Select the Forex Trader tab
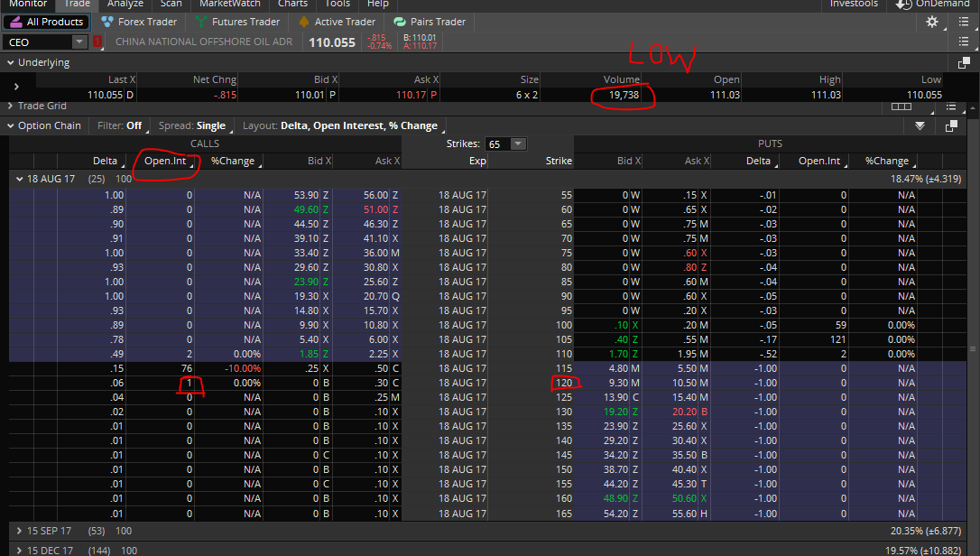The height and width of the screenshot is (556, 980). pyautogui.click(x=140, y=22)
